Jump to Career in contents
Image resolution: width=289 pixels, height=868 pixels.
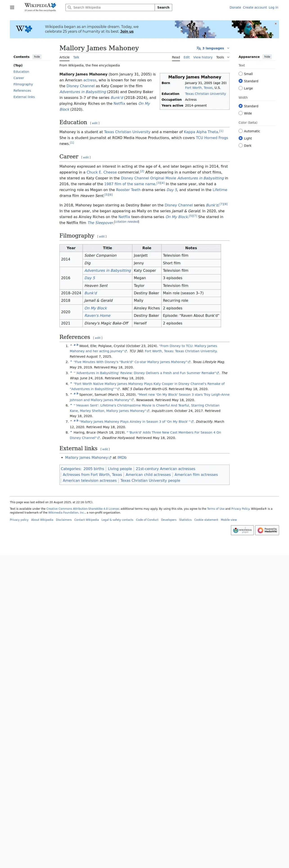(x=19, y=78)
